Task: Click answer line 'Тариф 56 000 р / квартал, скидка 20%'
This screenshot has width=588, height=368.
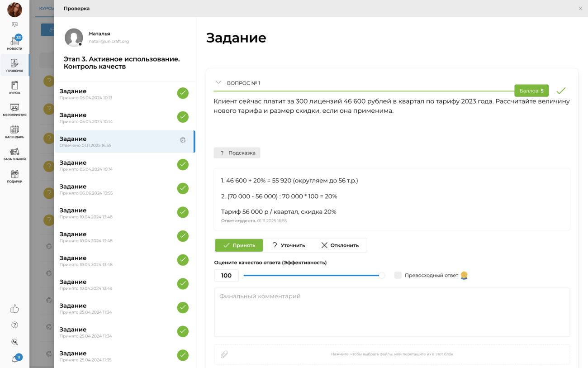Action: [279, 212]
